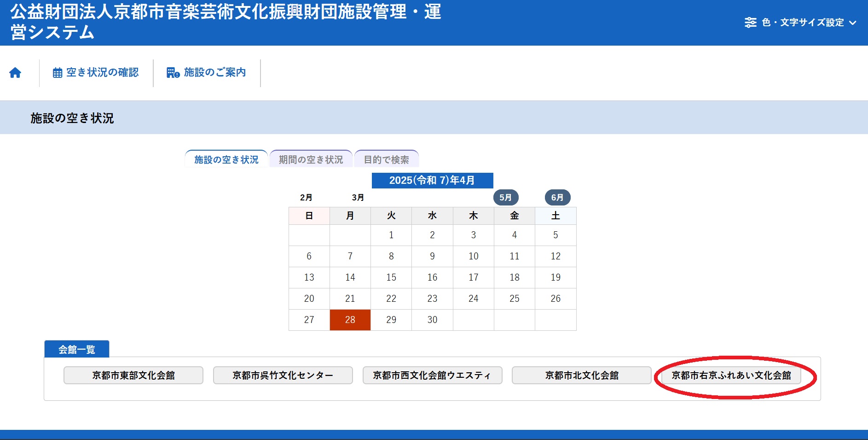
Task: Pick date 29 in the calendar
Action: click(x=391, y=320)
